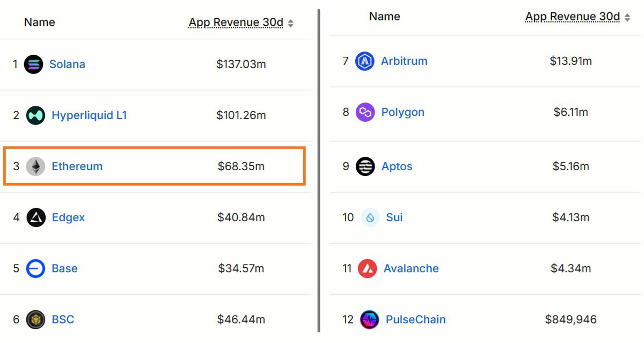644x343 pixels.
Task: Click the Ethereum diamond logo icon
Action: pyautogui.click(x=35, y=166)
